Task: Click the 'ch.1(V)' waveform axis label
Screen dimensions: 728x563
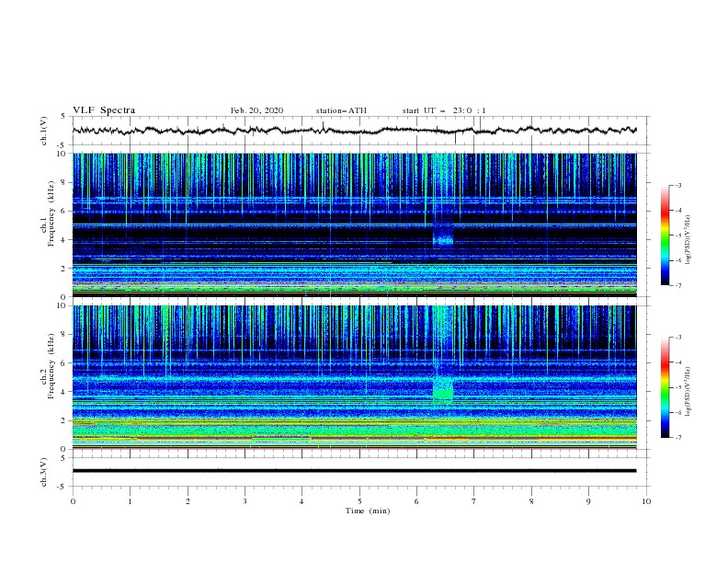Action: (44, 131)
